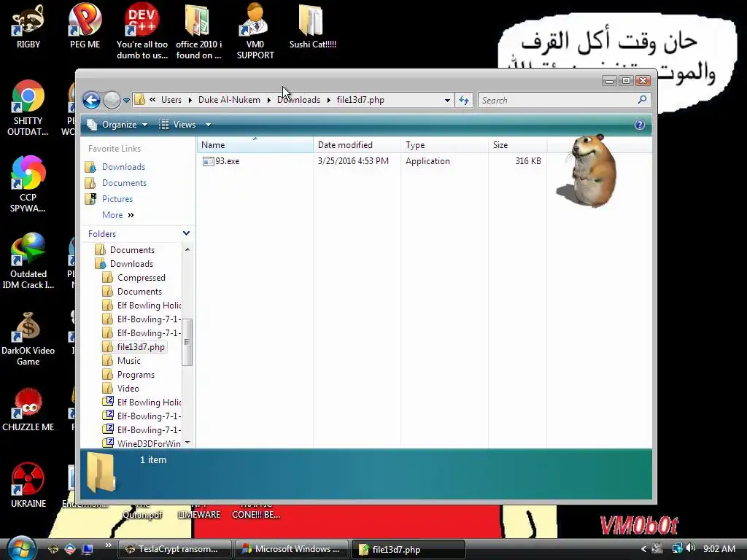
Task: Select the 93.exe application file icon
Action: click(x=208, y=161)
